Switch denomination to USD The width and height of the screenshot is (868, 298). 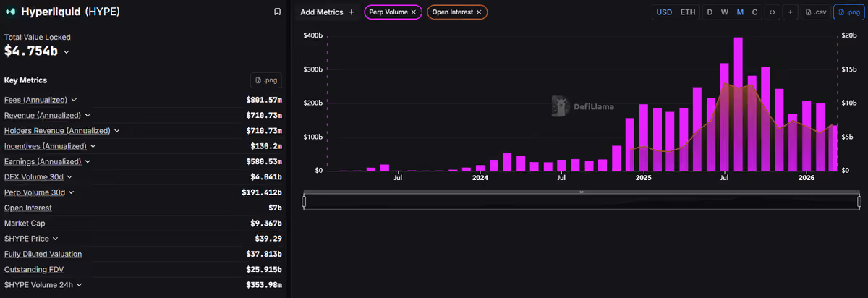pos(664,12)
